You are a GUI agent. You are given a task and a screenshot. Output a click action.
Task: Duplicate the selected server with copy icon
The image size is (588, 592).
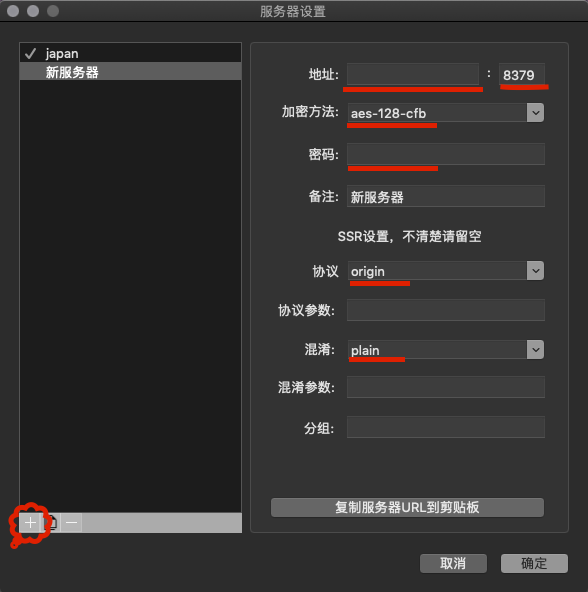[51, 523]
